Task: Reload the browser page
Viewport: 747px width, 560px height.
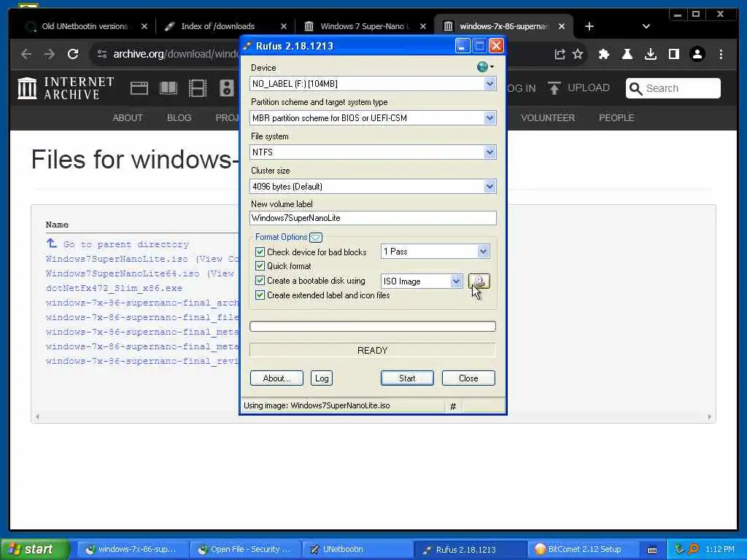Action: coord(73,54)
